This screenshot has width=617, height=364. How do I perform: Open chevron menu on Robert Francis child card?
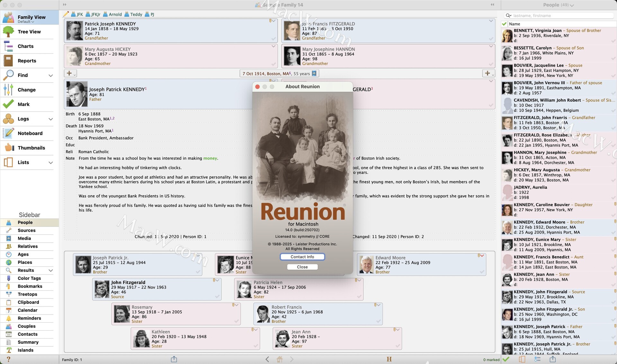pyautogui.click(x=378, y=305)
